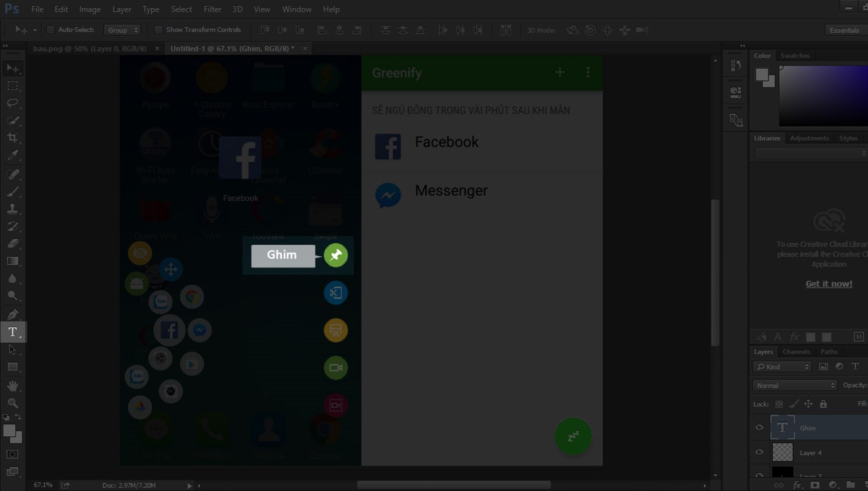Screen dimensions: 868x491
Task: Choose the Lasso tool
Action: coord(13,103)
